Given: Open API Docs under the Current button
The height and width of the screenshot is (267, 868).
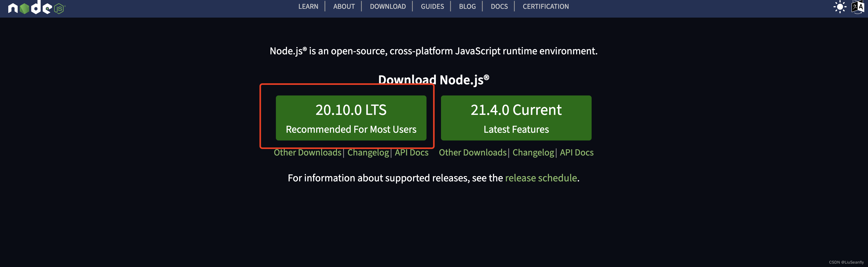Looking at the screenshot, I should click(x=577, y=153).
